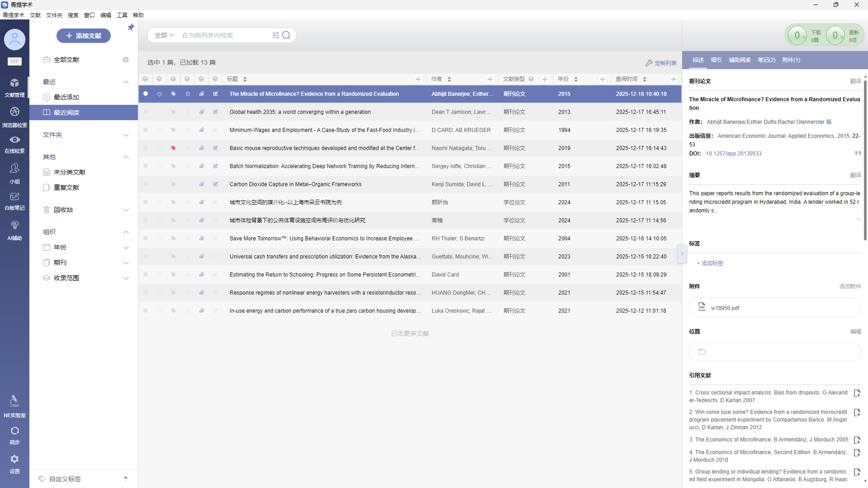Image resolution: width=868 pixels, height=488 pixels.
Task: Star the Carbon Dioxide Capture paper
Action: [x=188, y=184]
